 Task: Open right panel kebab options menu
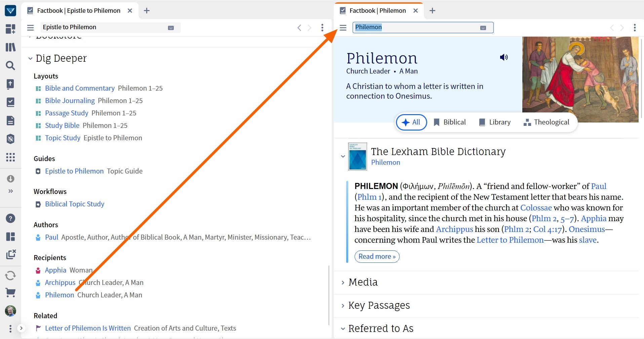pos(635,28)
